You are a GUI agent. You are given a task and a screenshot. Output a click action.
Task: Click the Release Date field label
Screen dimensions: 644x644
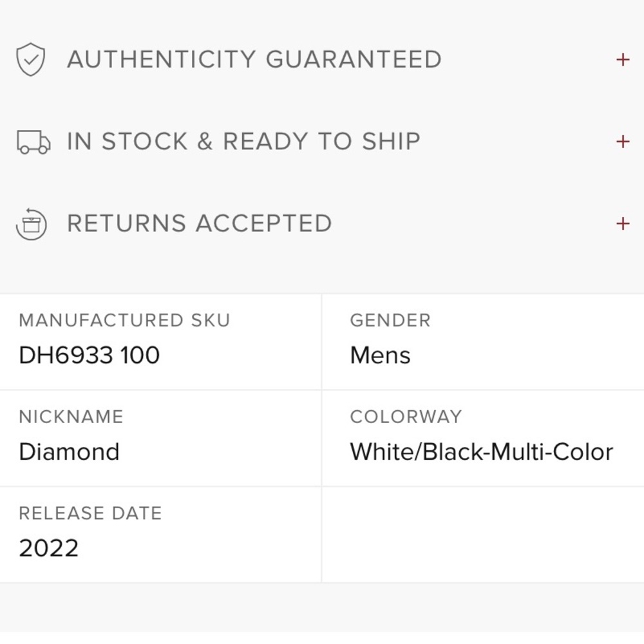90,513
